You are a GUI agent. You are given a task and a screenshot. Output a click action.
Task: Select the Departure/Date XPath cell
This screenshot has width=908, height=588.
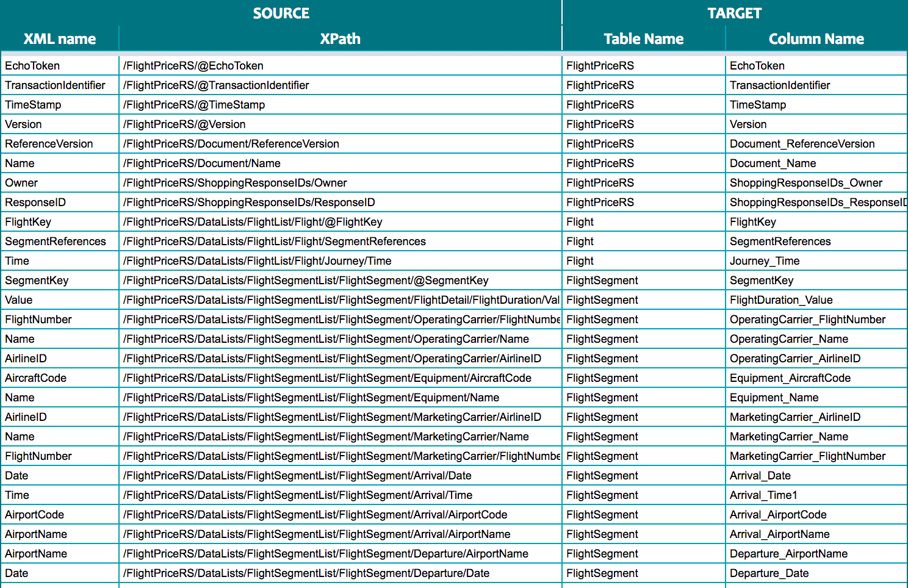pyautogui.click(x=340, y=573)
